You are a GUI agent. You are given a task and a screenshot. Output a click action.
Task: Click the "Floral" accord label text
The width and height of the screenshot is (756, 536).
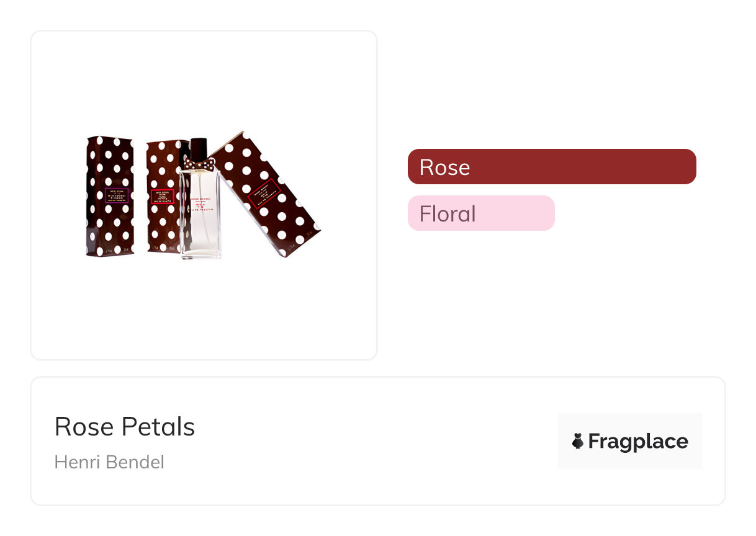click(448, 214)
